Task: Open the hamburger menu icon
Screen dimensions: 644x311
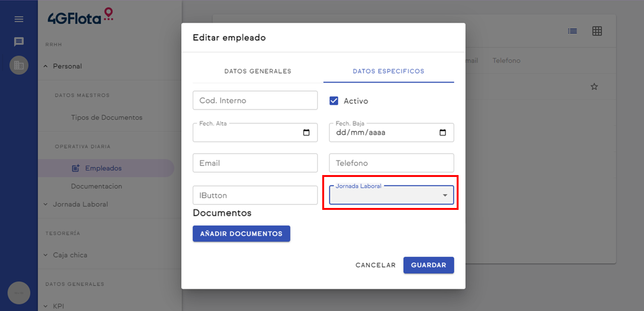Action: tap(19, 19)
